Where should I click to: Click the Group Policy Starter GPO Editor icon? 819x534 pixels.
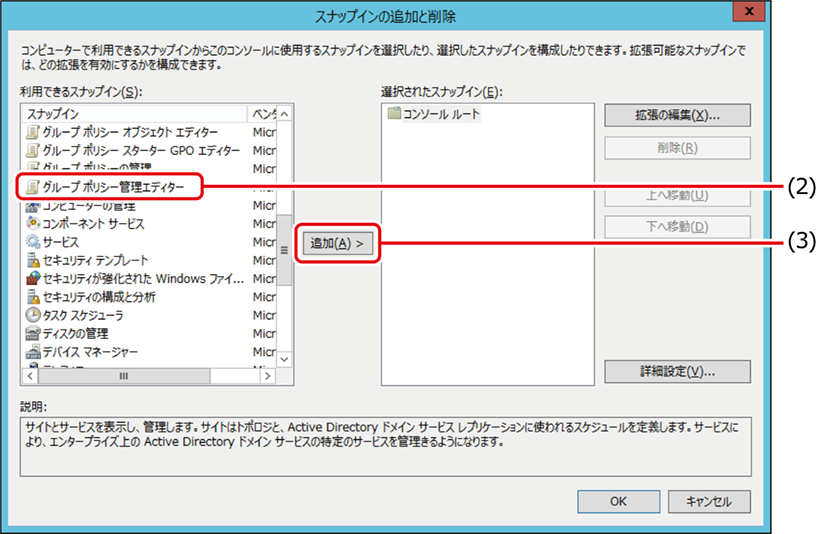[x=32, y=150]
